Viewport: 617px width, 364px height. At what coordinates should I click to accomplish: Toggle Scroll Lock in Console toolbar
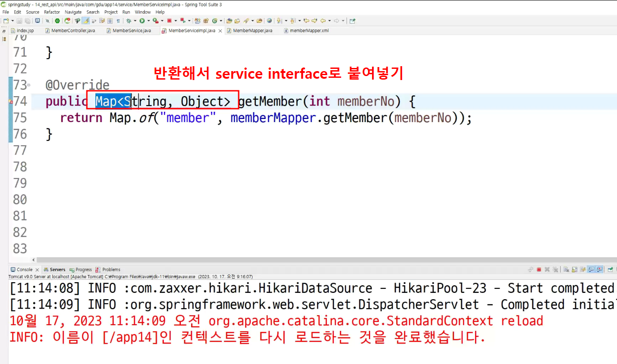pyautogui.click(x=574, y=269)
